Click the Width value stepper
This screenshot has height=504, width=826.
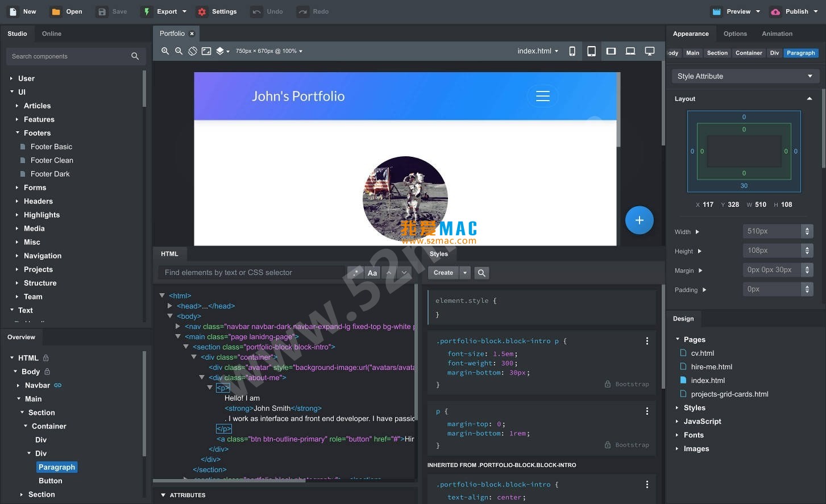point(807,231)
